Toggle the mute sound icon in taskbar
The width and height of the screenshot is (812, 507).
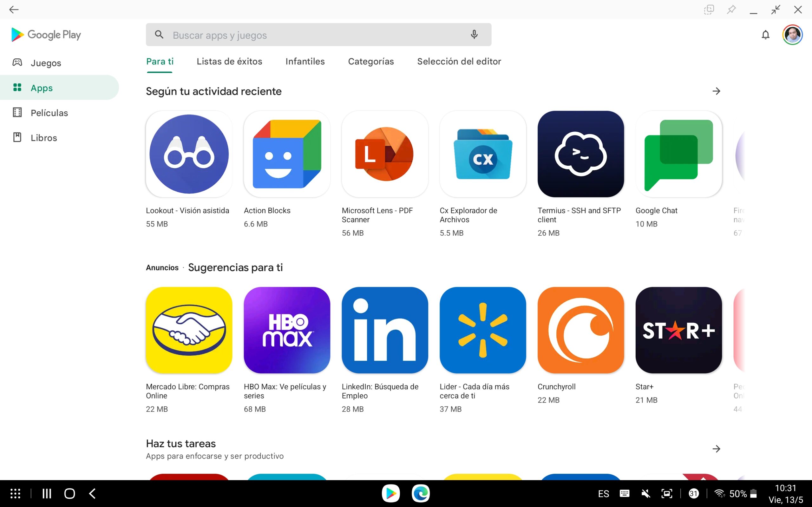[x=645, y=493]
